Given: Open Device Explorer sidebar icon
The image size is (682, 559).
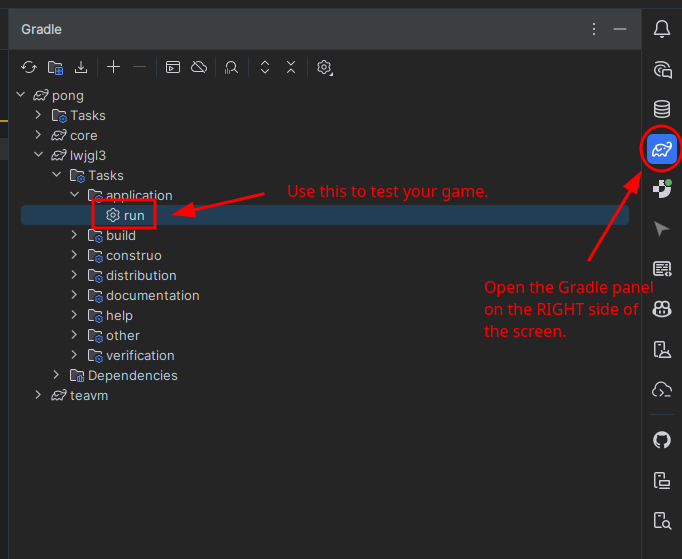Looking at the screenshot, I should click(x=662, y=480).
